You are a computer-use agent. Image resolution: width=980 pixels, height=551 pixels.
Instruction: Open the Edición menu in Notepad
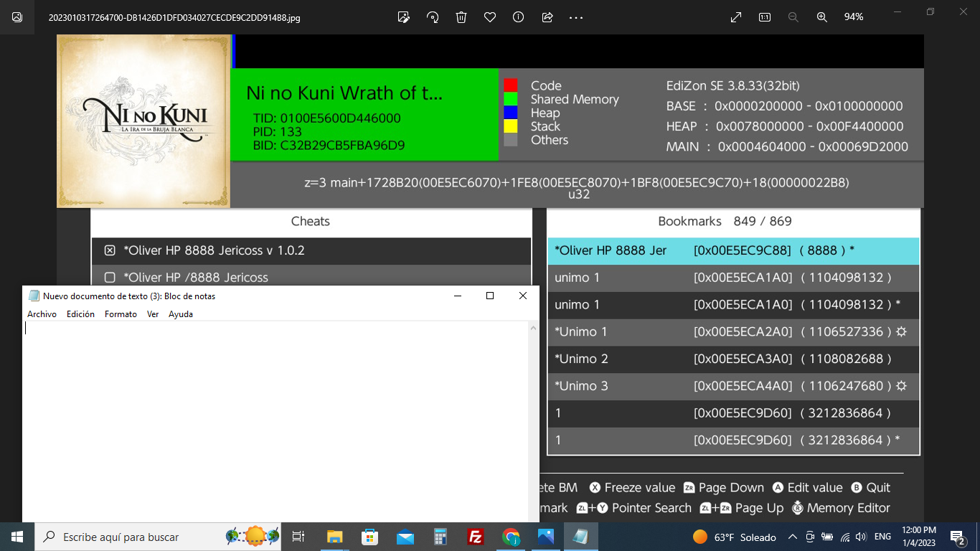point(80,314)
